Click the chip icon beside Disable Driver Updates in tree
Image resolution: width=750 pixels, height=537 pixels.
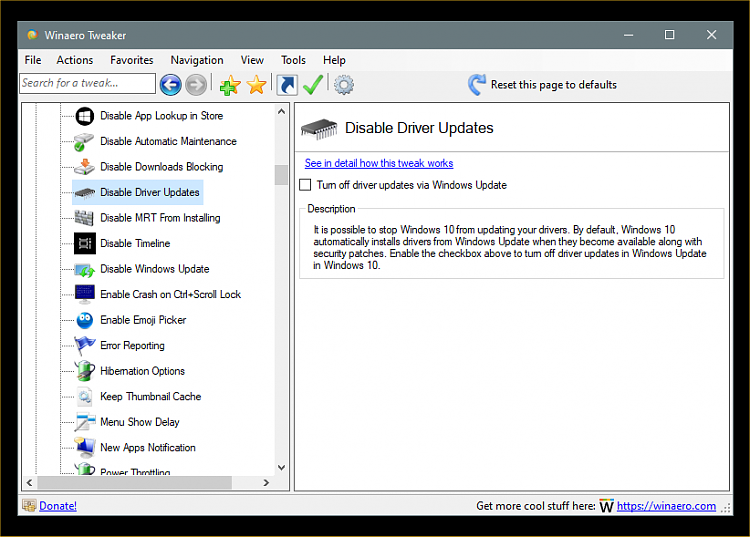(x=85, y=193)
